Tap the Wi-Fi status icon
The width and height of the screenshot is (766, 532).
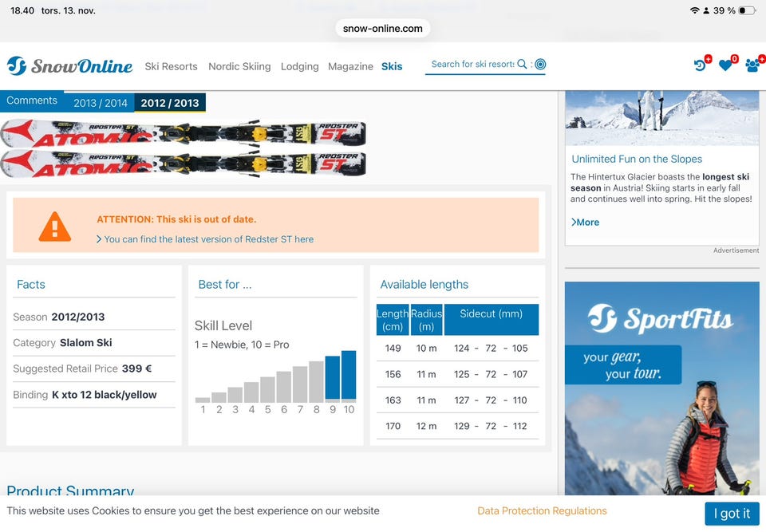point(694,10)
